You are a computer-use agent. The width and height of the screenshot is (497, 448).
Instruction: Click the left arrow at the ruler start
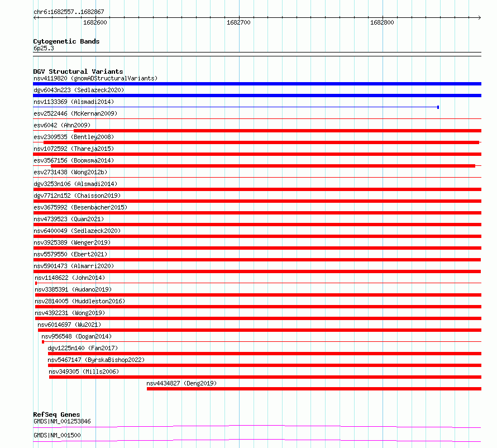tap(35, 18)
